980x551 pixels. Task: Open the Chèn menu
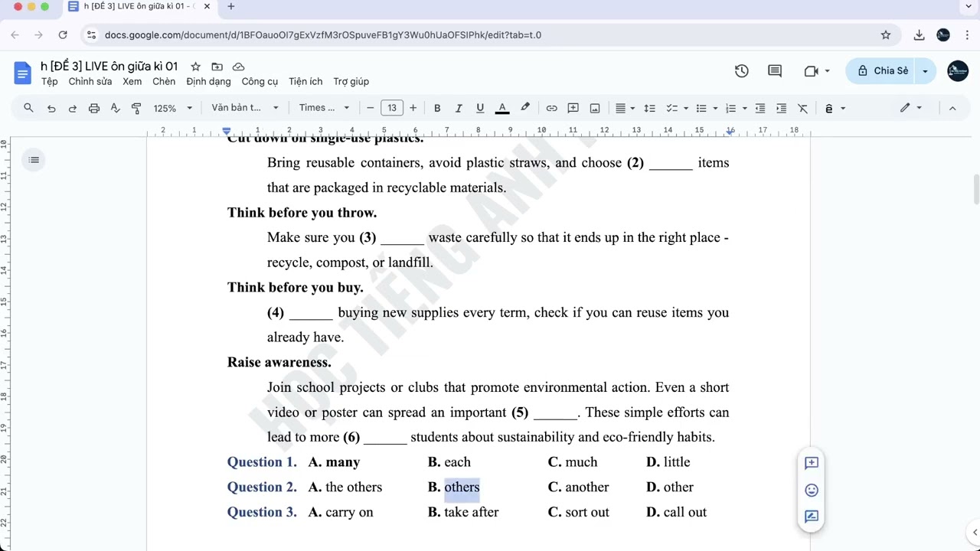click(164, 82)
